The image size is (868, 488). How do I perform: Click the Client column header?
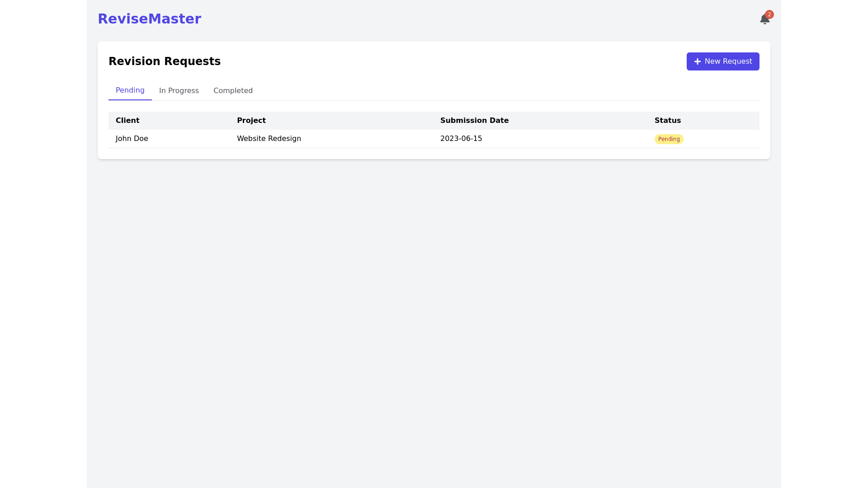click(127, 120)
